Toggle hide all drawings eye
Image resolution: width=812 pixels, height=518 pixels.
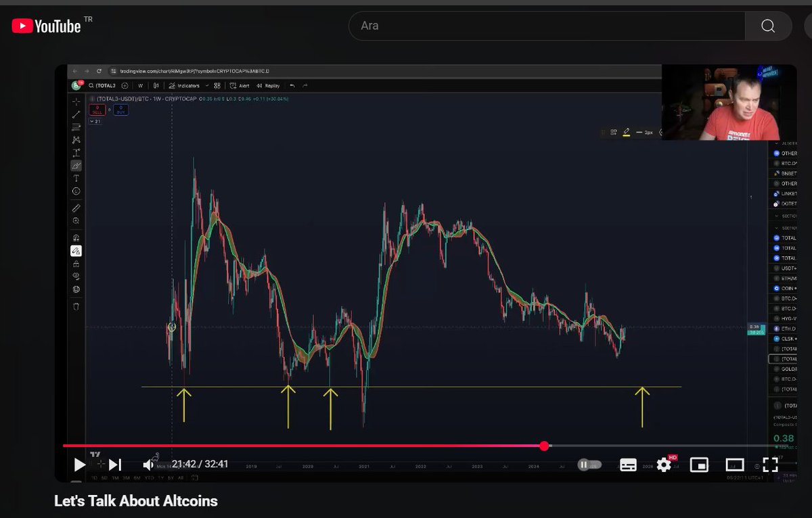(x=76, y=277)
